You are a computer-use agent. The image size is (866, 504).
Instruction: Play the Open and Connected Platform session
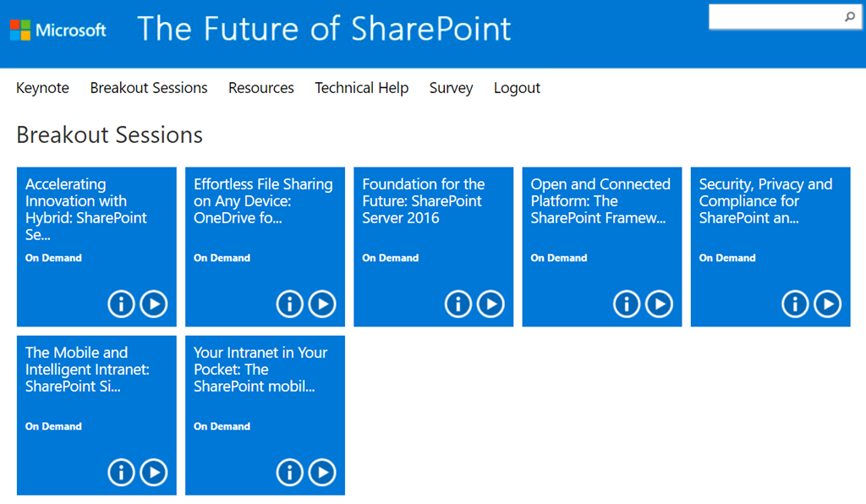pos(658,304)
